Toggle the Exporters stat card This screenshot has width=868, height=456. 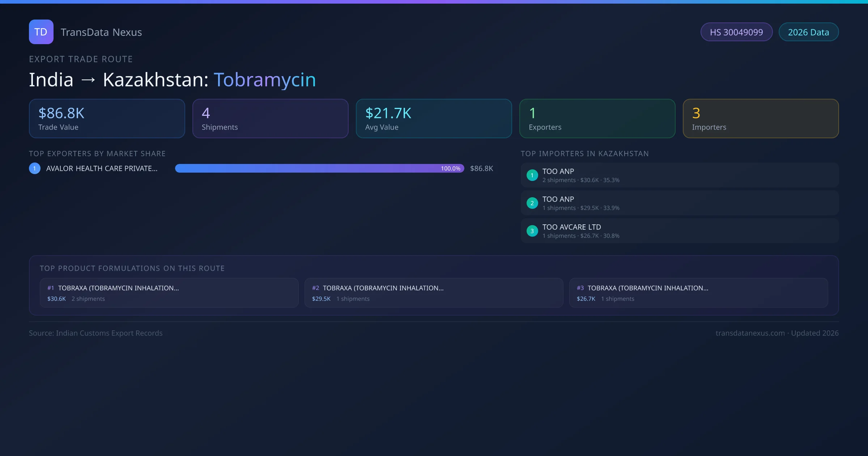tap(597, 118)
